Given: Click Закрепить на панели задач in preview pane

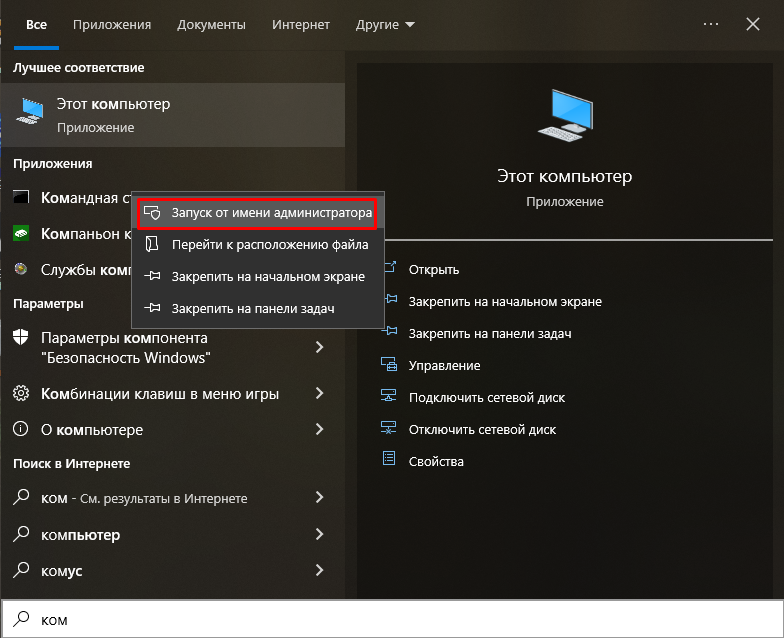Looking at the screenshot, I should (x=490, y=334).
